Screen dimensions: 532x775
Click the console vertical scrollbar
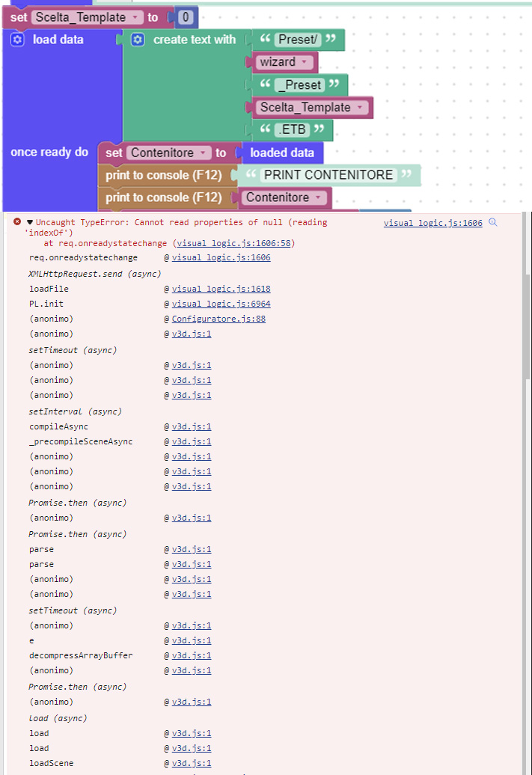527,326
